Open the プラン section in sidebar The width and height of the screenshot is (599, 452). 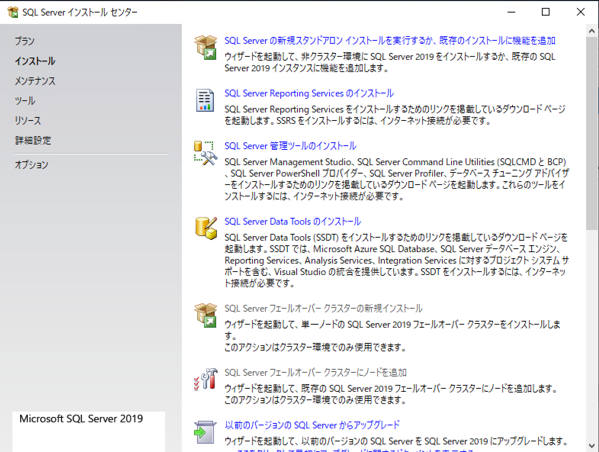pos(24,41)
